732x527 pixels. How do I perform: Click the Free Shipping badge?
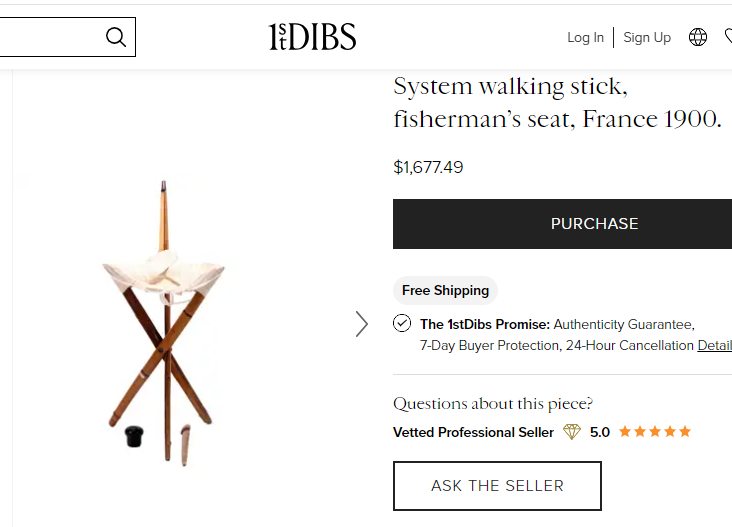point(445,290)
